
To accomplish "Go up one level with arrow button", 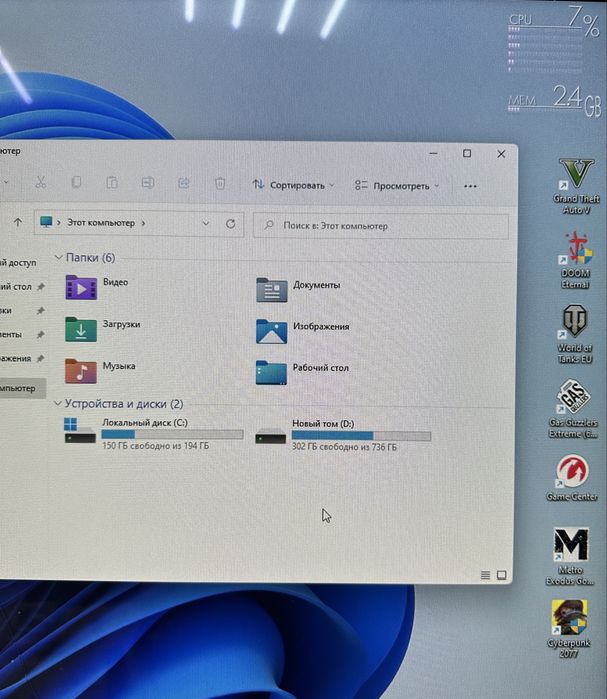I will click(18, 222).
